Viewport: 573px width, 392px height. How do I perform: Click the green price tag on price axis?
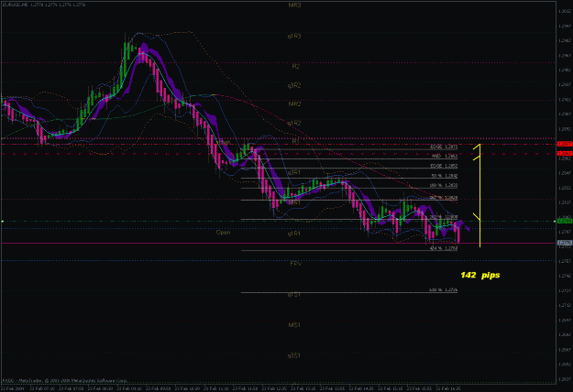click(565, 221)
